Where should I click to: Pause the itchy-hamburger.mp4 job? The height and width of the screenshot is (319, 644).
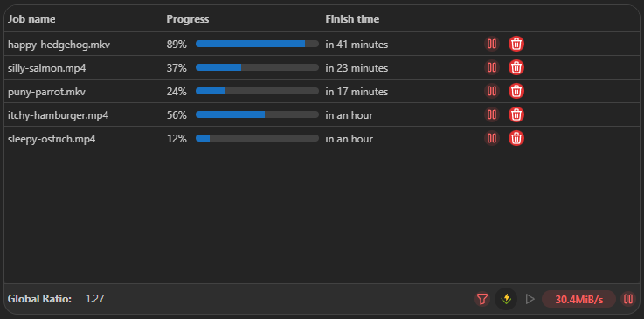(x=492, y=114)
